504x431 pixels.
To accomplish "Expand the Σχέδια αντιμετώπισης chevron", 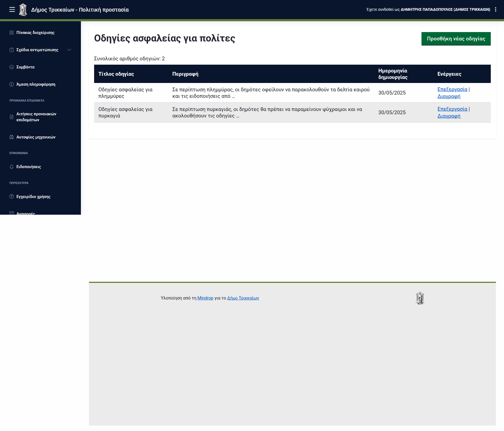I will click(69, 50).
